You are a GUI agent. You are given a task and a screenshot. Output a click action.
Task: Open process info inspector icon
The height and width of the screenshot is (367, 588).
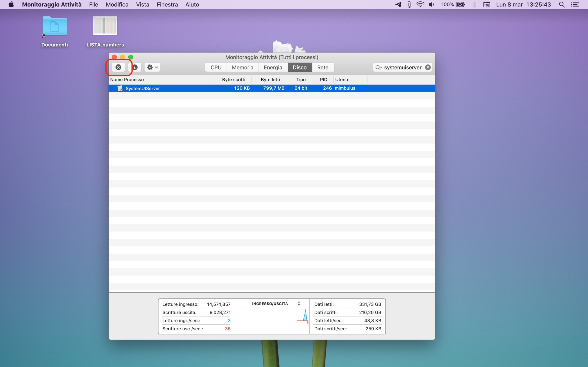click(135, 67)
